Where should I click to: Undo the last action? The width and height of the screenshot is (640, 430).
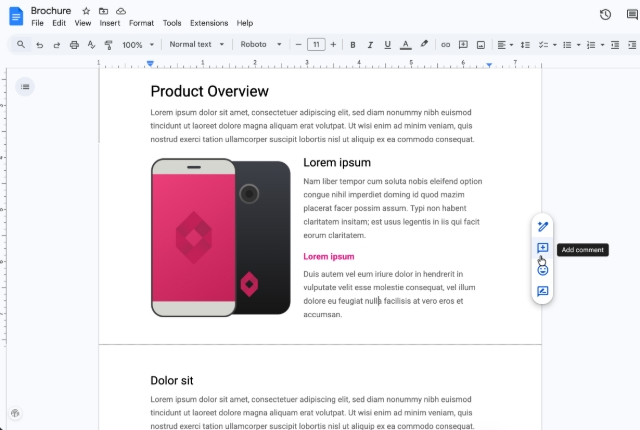tap(40, 45)
